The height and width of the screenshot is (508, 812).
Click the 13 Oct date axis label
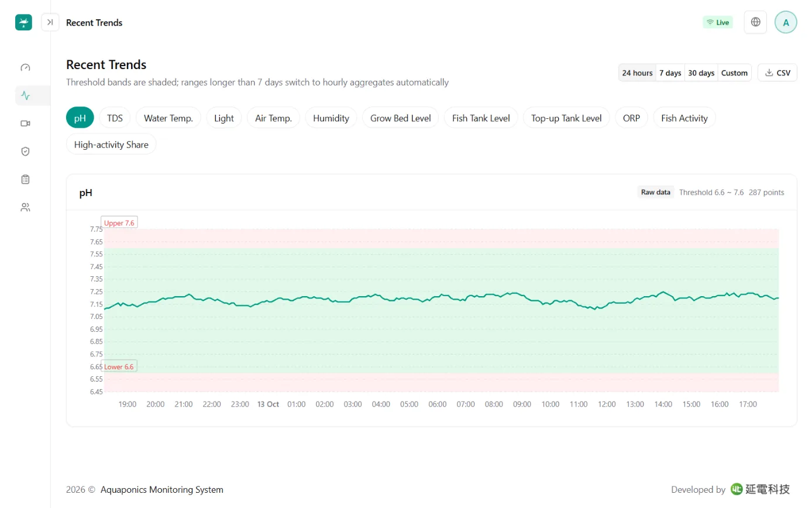coord(269,404)
